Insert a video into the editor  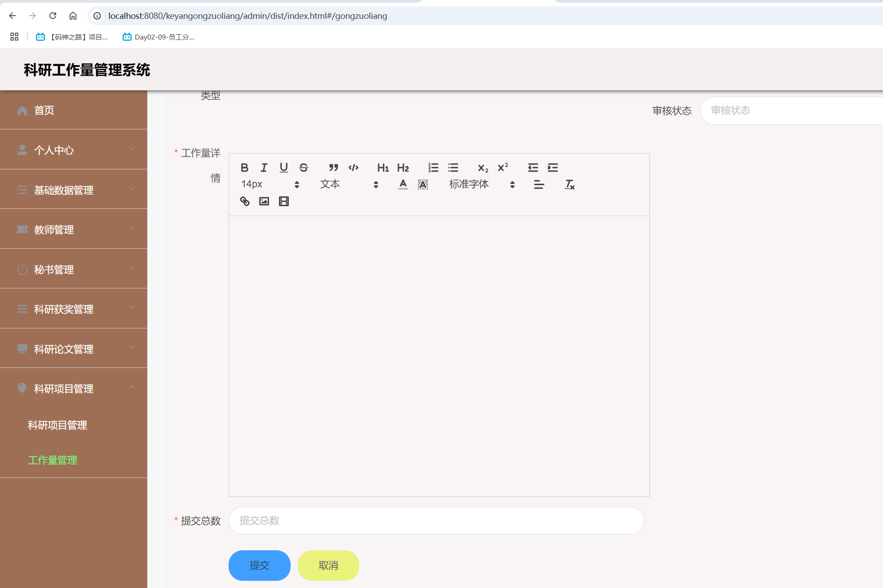[284, 201]
